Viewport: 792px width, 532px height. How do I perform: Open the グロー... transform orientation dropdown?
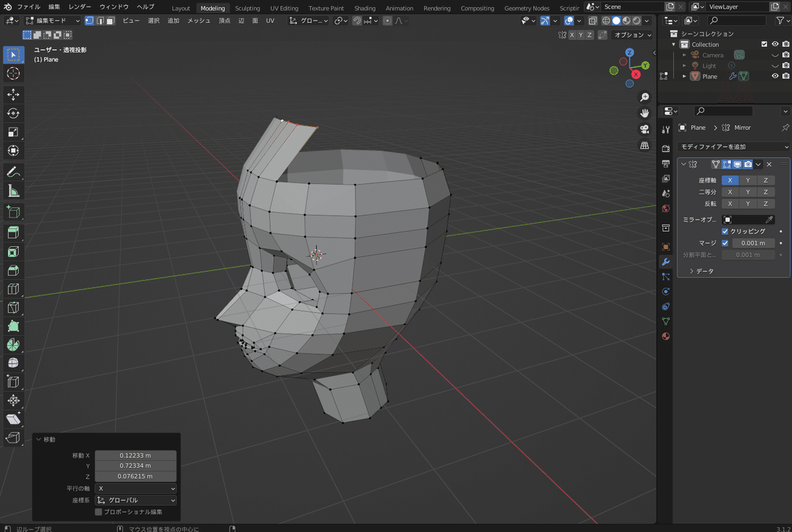[x=309, y=20]
